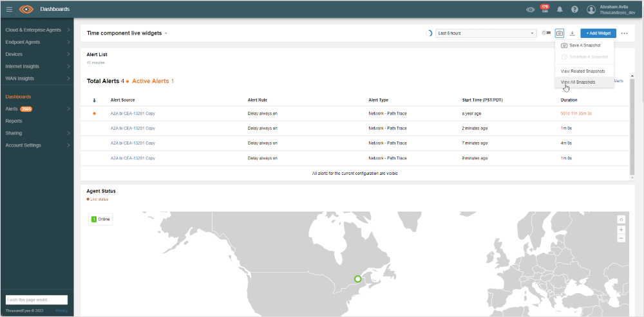Open the help question mark icon
Image resolution: width=644 pixels, height=317 pixels.
coord(574,10)
